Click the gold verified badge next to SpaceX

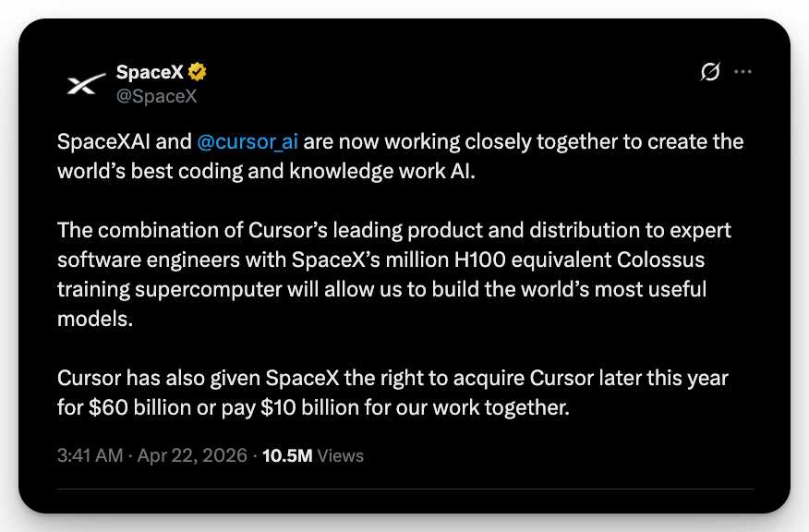click(197, 69)
